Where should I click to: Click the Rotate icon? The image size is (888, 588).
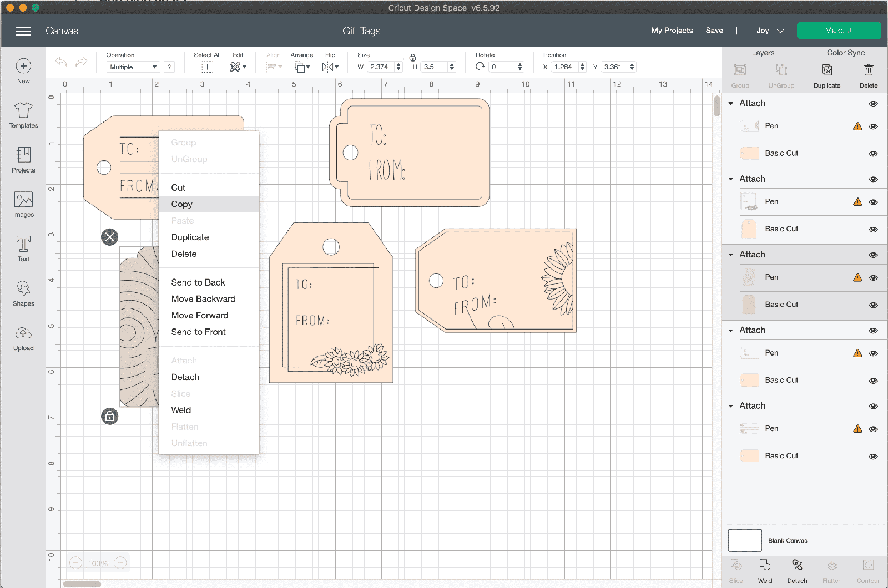coord(480,67)
